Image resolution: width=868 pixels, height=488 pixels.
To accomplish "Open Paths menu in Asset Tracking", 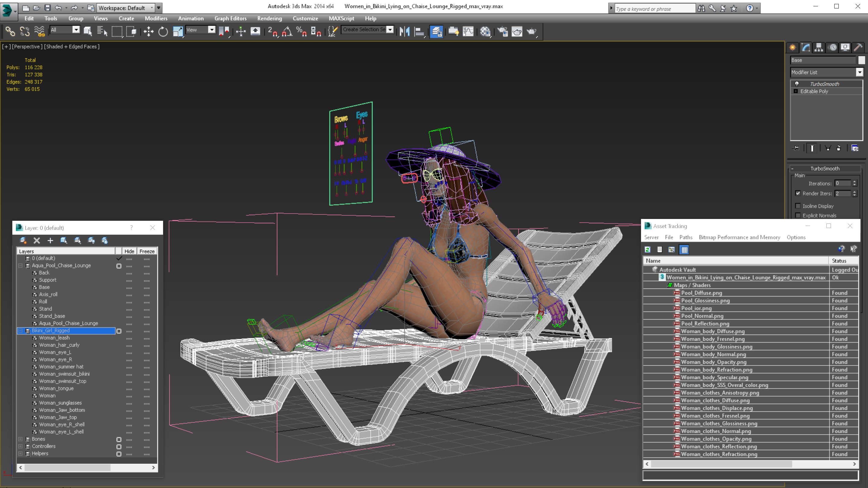I will pos(686,237).
